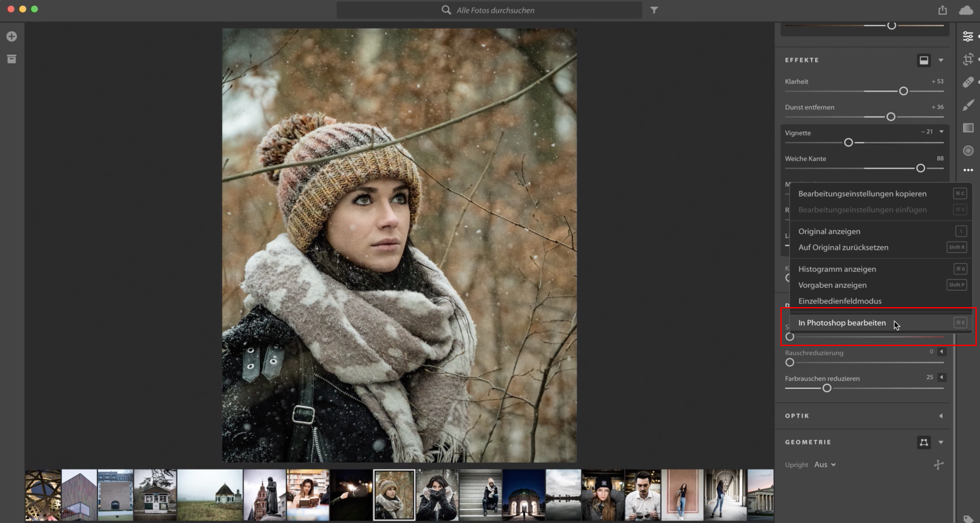Screen dimensions: 980x523
Task: Click Auf Original zurücksetzen
Action: [x=843, y=247]
